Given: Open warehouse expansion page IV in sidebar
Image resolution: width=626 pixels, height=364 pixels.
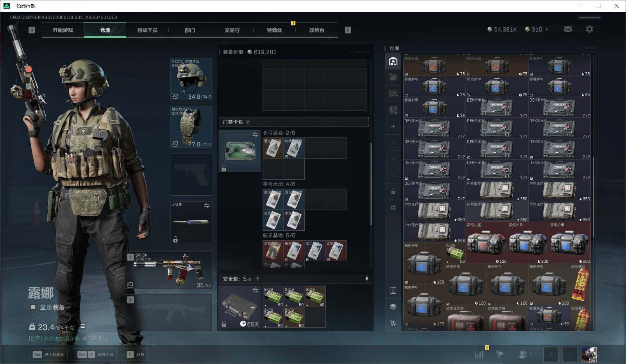Looking at the screenshot, I should coord(393,77).
